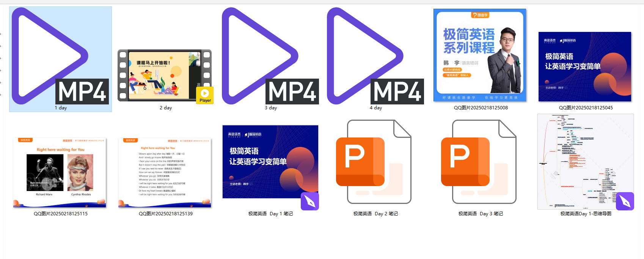Select the 极简英语 Day 2 笔记 PowerPoint icon
This screenshot has width=644, height=259.
point(375,162)
